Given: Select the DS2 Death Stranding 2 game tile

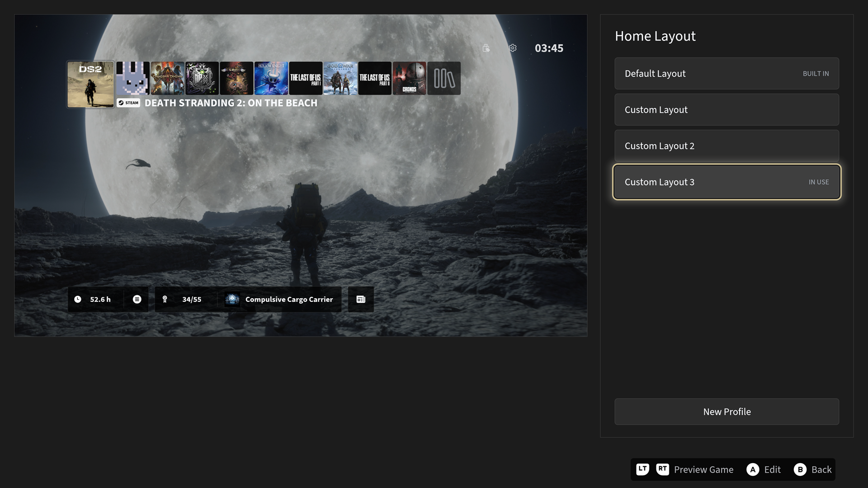Looking at the screenshot, I should 90,84.
